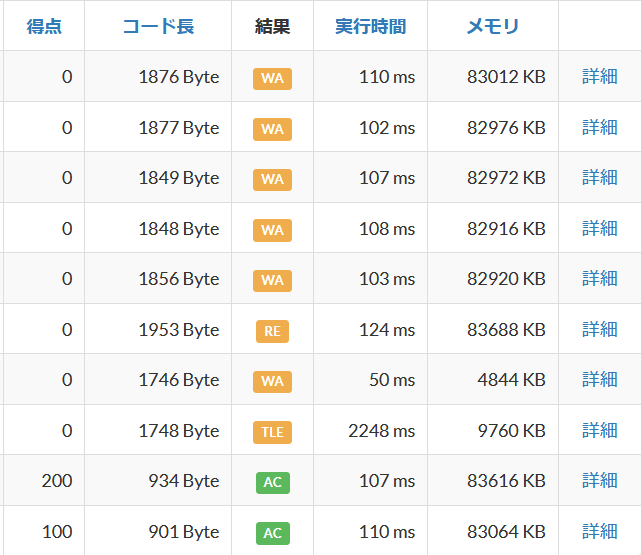Select the 1849 Byte code length cell
Viewport: 641px width, 555px height.
[158, 177]
